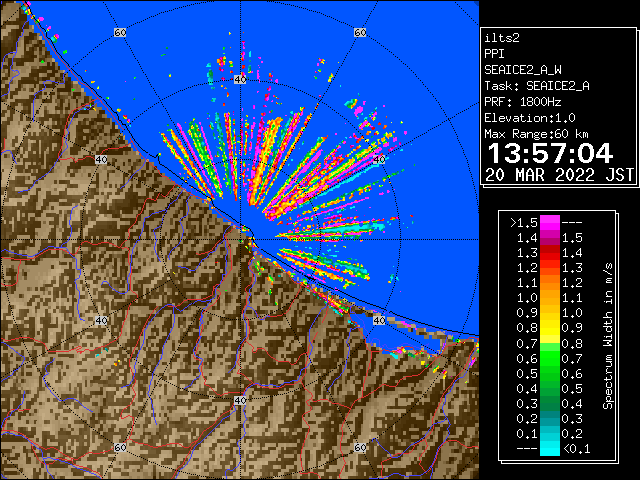The height and width of the screenshot is (480, 640).
Task: Click the 60 km ring label in the southwest
Action: point(120,448)
